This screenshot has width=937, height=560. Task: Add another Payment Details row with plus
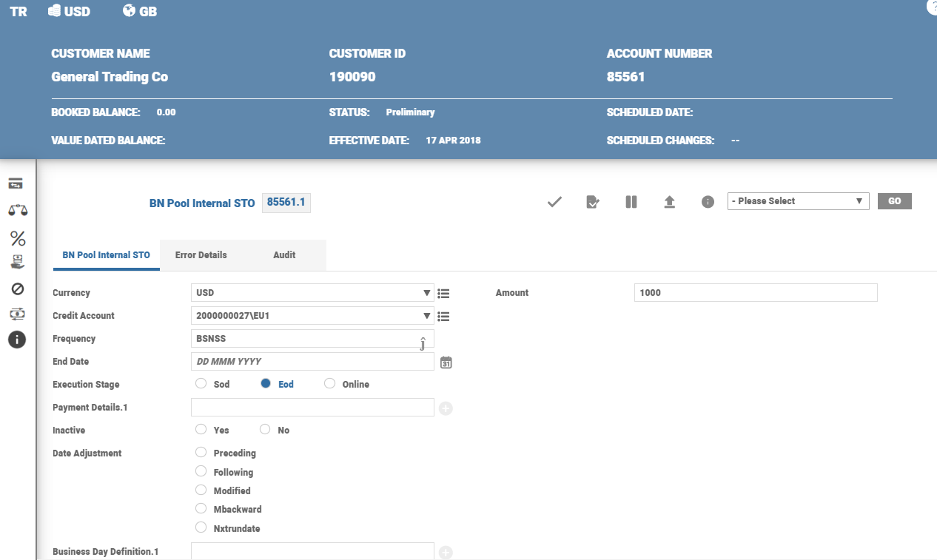point(446,408)
